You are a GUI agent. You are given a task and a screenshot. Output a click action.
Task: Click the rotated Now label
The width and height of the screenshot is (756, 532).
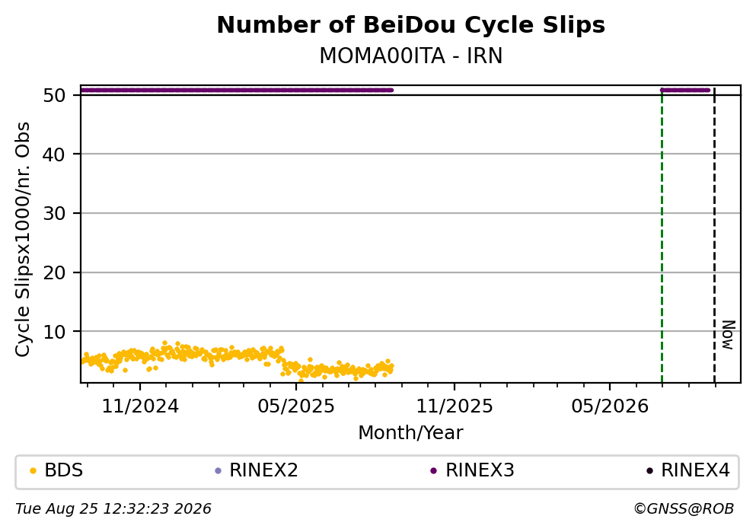pyautogui.click(x=728, y=335)
